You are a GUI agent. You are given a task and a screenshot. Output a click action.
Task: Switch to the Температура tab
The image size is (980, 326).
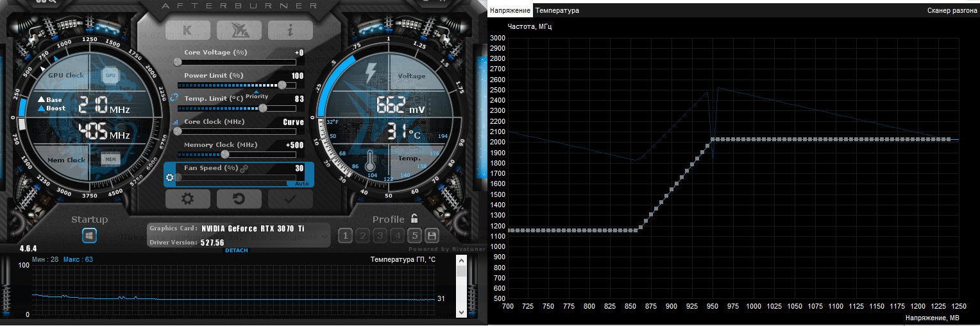(x=557, y=10)
